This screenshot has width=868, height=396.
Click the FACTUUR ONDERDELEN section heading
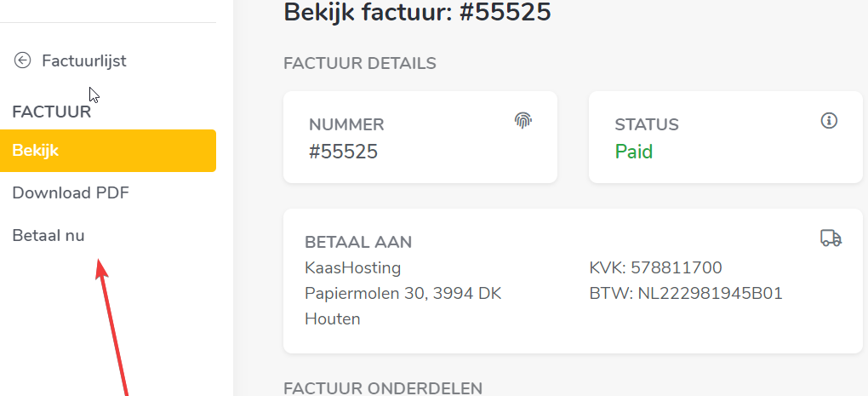point(382,388)
